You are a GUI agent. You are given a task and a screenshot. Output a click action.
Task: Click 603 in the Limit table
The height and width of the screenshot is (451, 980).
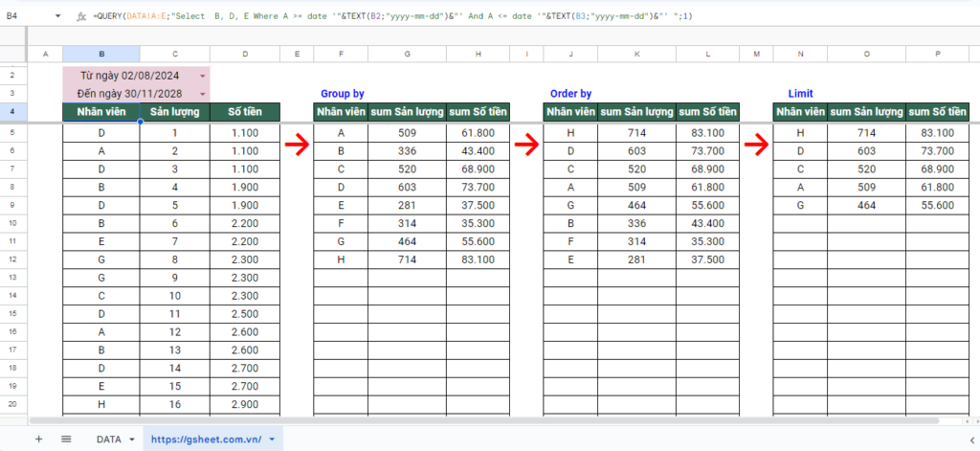pos(866,150)
